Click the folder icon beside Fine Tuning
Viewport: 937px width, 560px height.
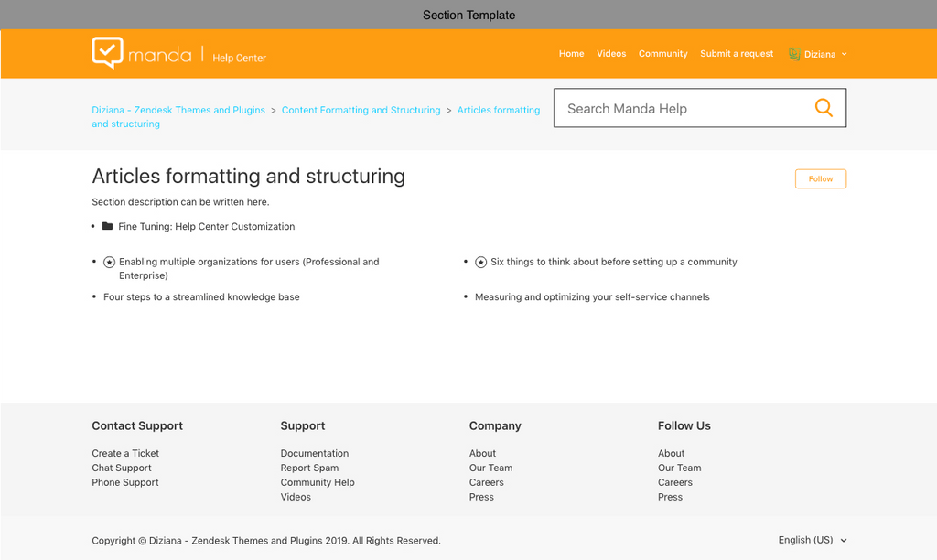pos(109,226)
